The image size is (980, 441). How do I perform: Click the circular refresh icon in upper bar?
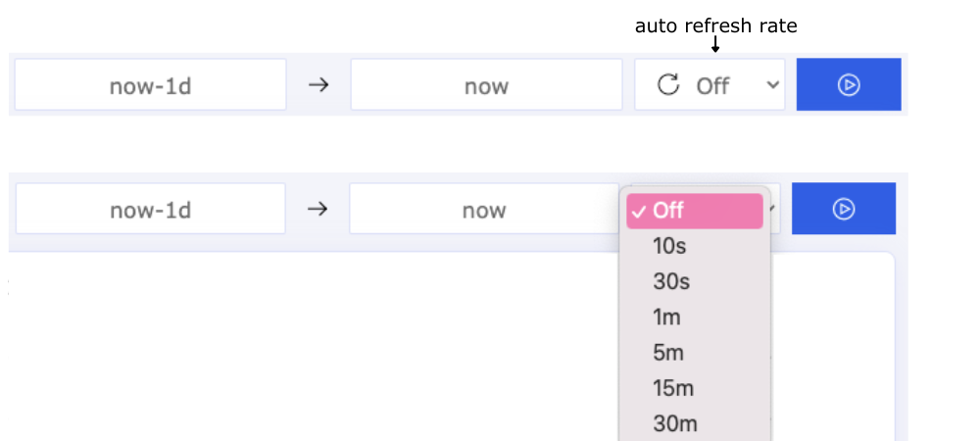click(668, 84)
